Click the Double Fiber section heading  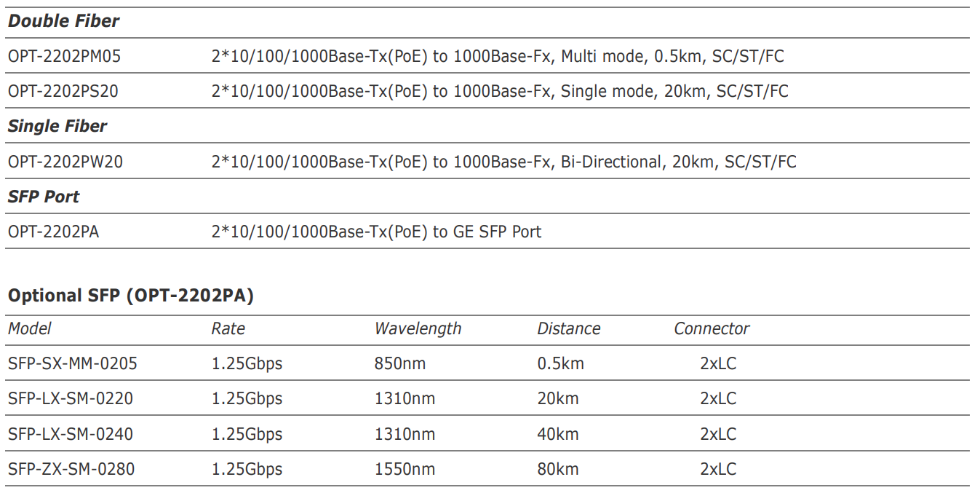pyautogui.click(x=63, y=21)
